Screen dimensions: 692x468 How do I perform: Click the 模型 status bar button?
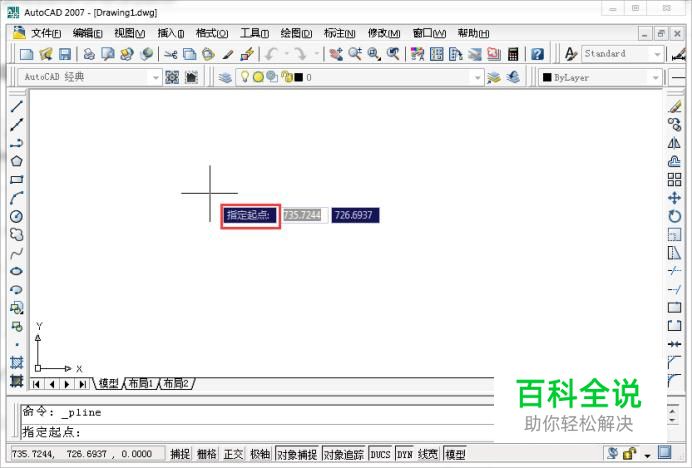(x=455, y=454)
